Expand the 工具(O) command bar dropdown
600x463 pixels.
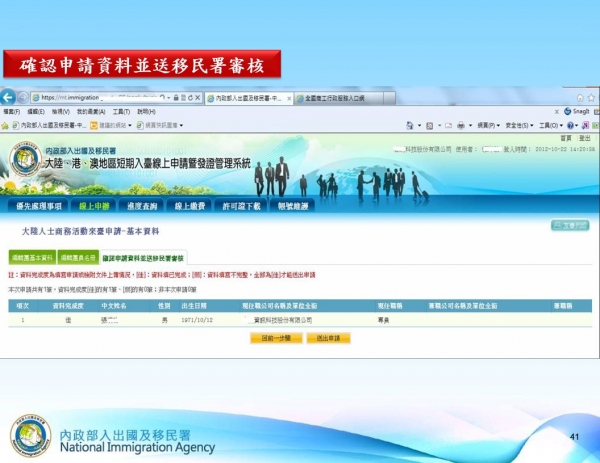pyautogui.click(x=551, y=125)
